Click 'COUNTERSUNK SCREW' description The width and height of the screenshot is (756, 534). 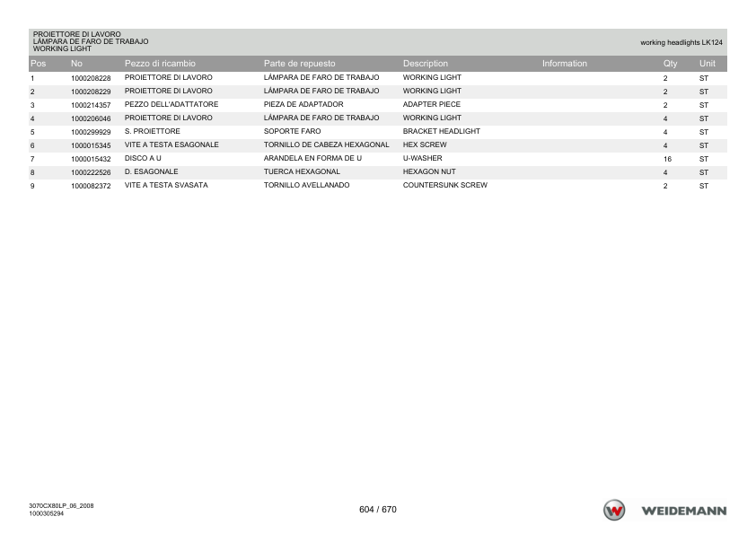point(445,185)
